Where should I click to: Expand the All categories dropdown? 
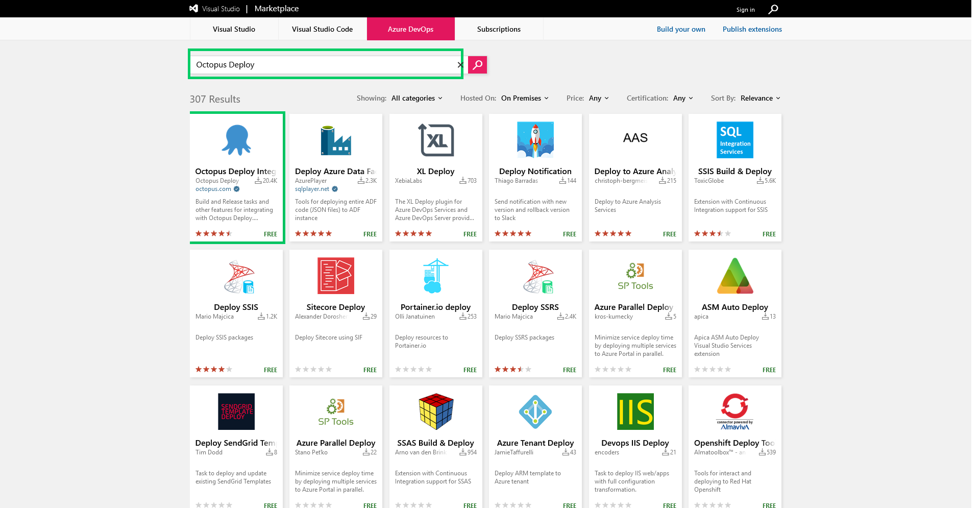(417, 98)
